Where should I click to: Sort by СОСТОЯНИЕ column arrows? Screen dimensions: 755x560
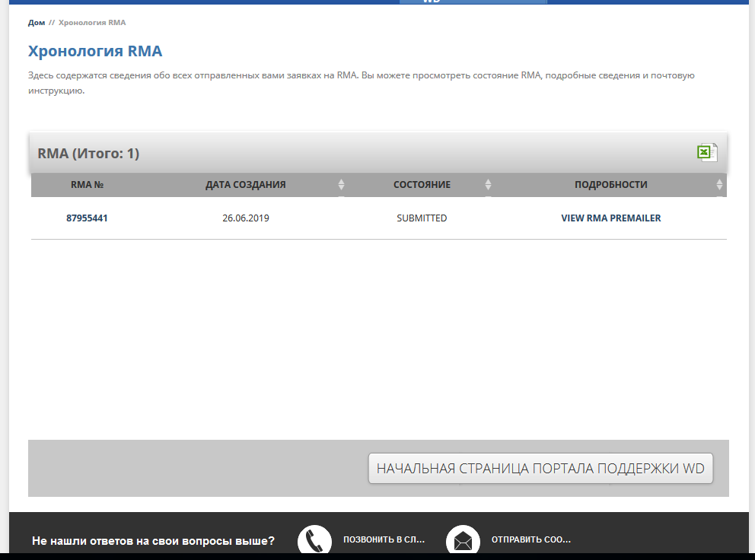(488, 184)
